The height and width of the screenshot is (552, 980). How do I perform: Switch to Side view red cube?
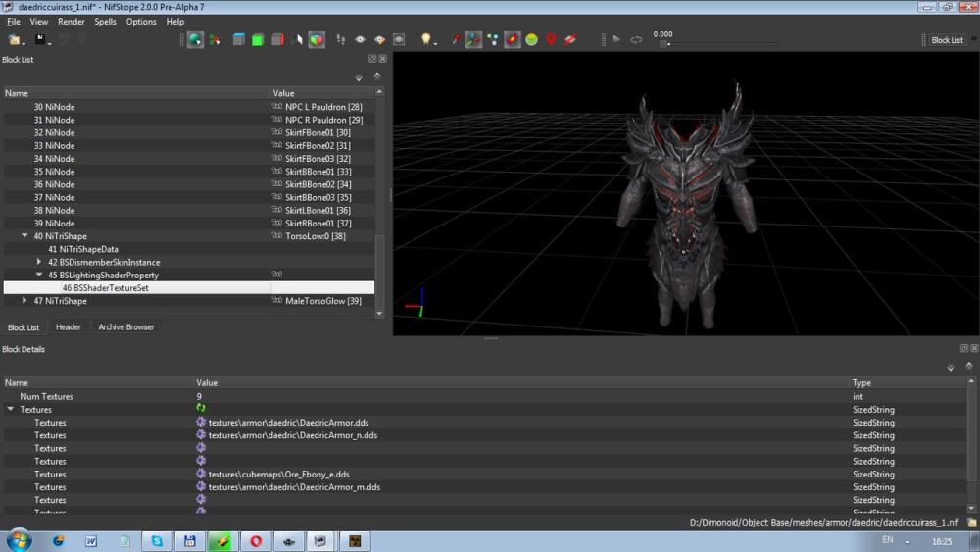(277, 40)
